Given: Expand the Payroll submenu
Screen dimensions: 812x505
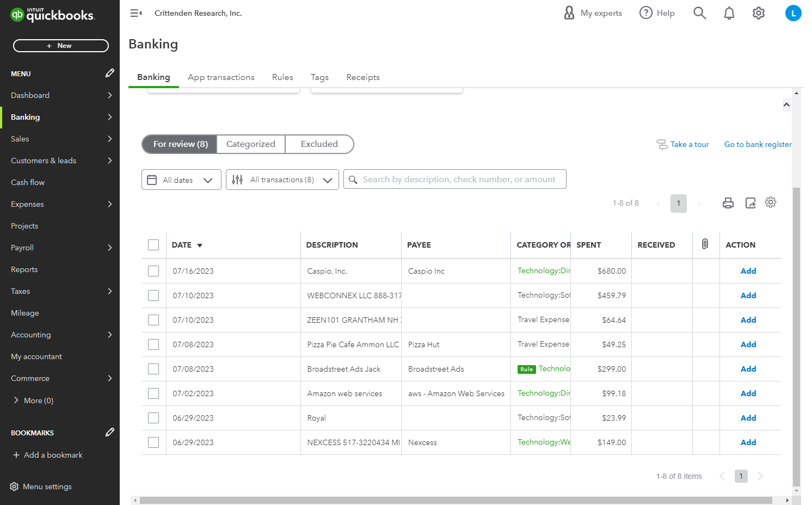Looking at the screenshot, I should pyautogui.click(x=110, y=248).
